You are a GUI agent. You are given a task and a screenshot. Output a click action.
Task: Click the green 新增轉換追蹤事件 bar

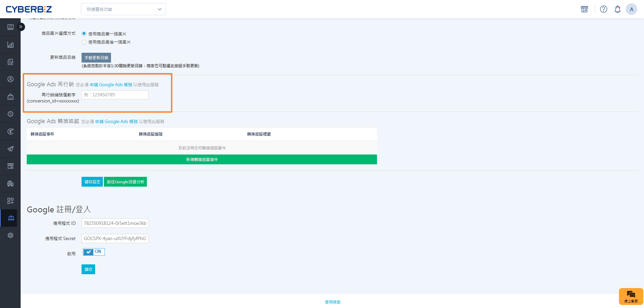coord(202,160)
